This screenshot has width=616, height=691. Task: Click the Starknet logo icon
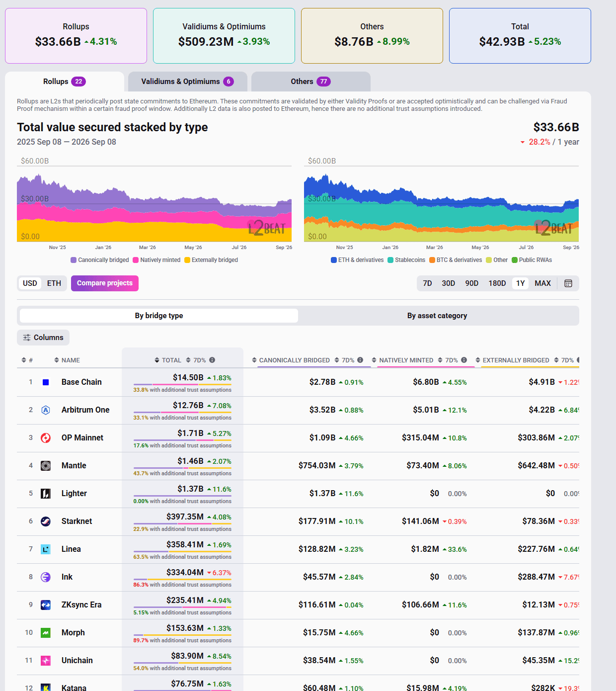click(46, 521)
